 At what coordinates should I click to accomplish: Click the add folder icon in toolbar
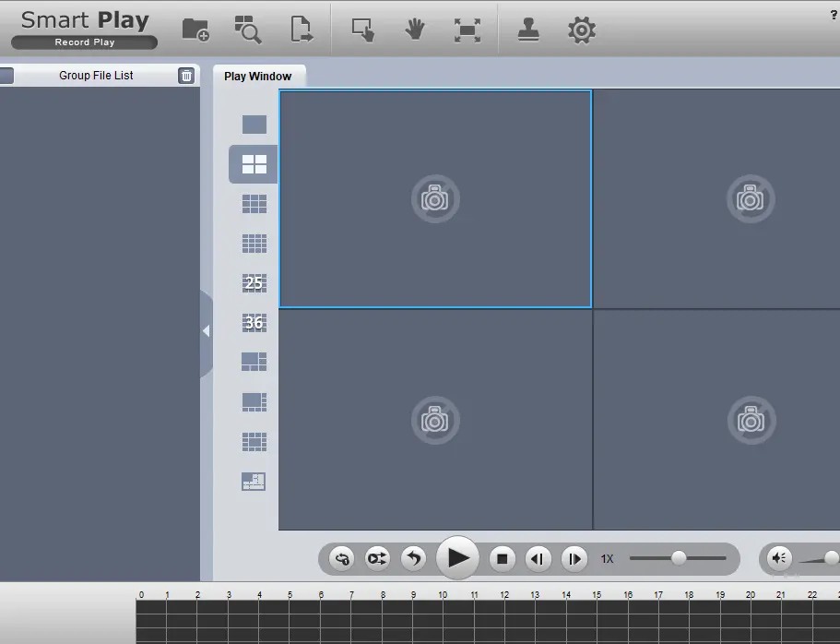click(195, 30)
